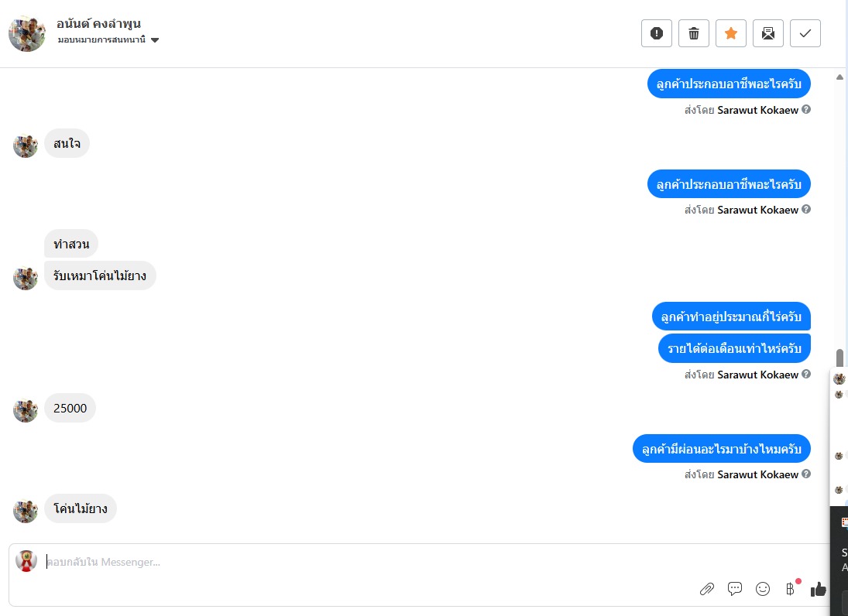Click the page avatar in reply box

tap(26, 561)
